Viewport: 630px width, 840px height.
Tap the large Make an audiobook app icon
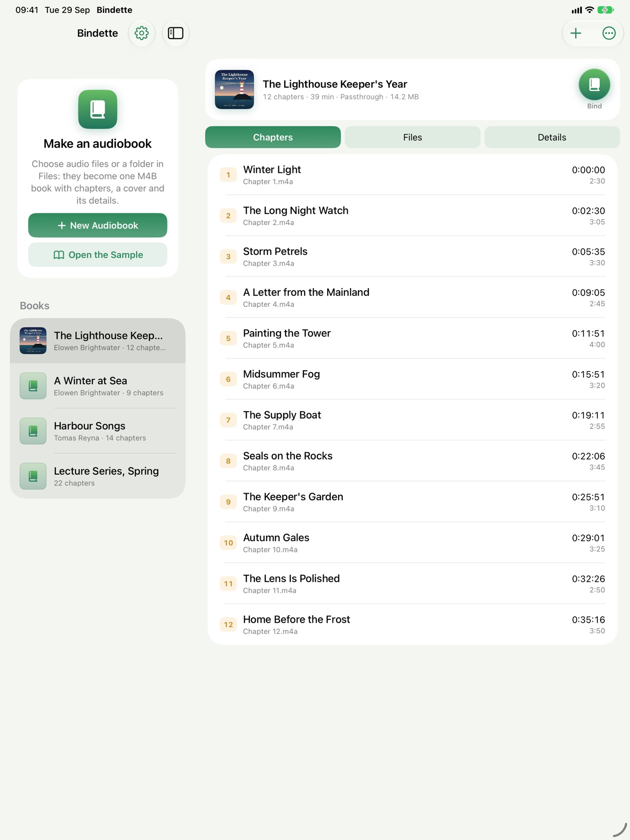click(x=98, y=109)
